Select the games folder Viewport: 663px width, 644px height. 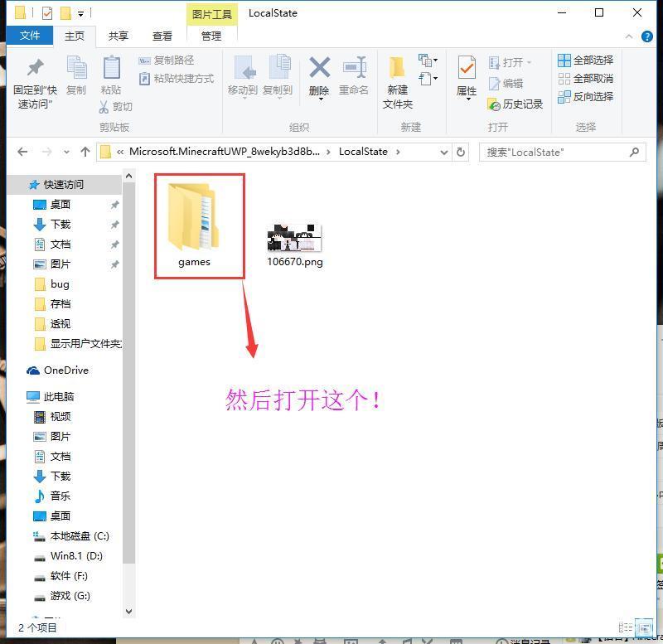(194, 225)
